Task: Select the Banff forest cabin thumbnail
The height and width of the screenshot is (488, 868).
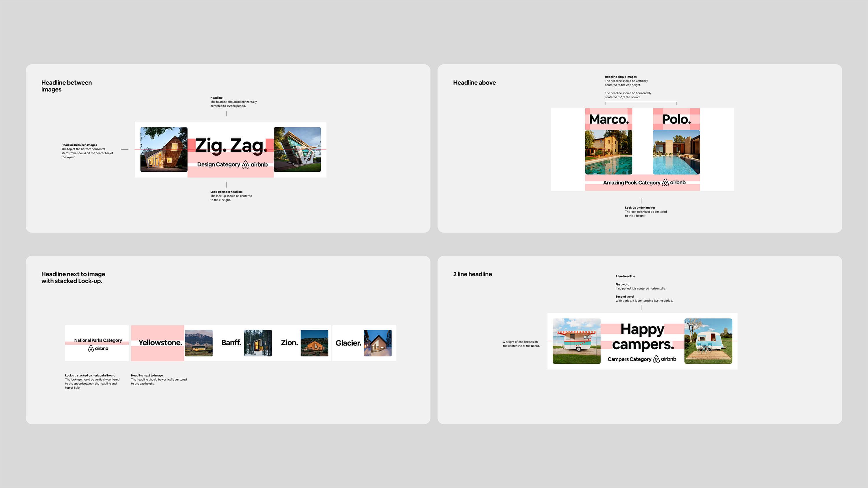Action: pos(258,343)
